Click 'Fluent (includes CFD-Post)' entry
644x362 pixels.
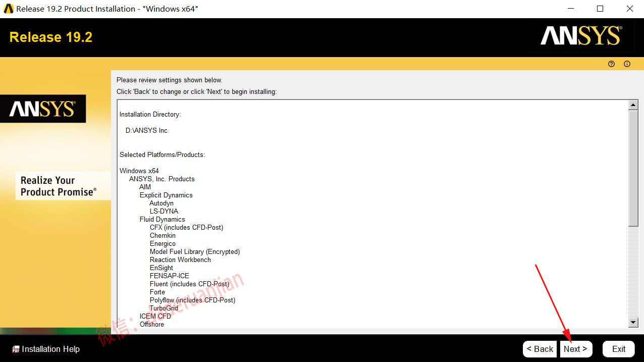(x=189, y=284)
